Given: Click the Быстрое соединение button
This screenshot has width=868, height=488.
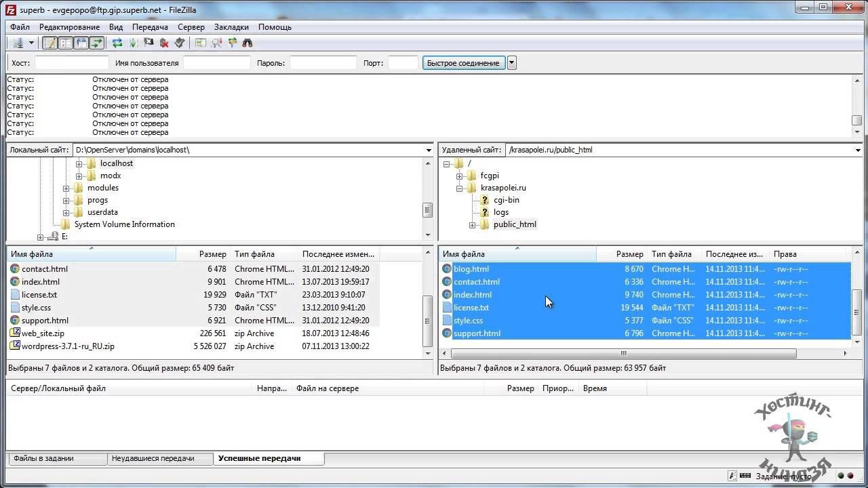Looking at the screenshot, I should coord(463,63).
